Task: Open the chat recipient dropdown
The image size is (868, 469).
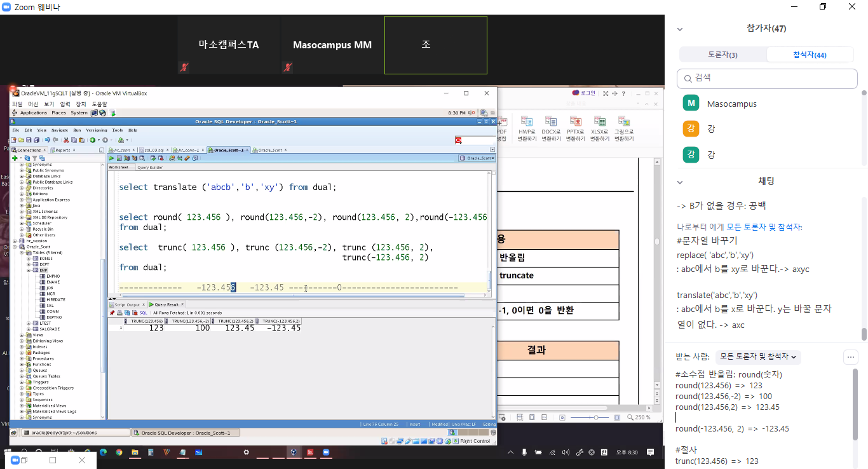Action: coord(757,357)
